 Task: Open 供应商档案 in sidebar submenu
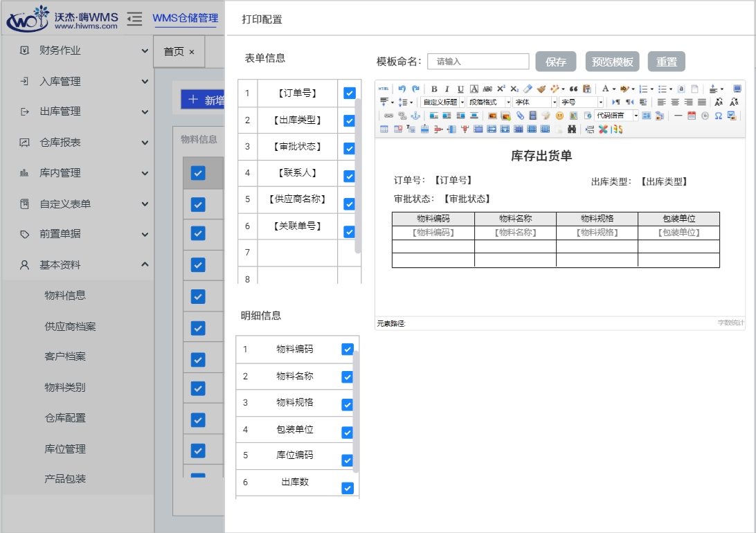click(x=70, y=326)
